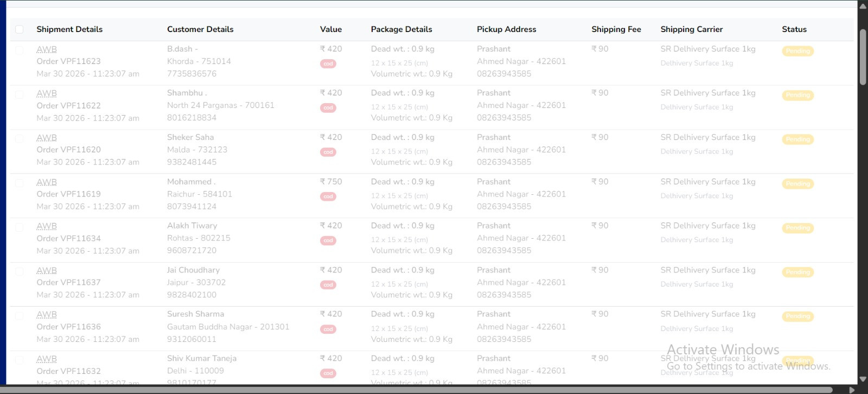Click the Shipment Details column header
868x394 pixels.
click(69, 29)
